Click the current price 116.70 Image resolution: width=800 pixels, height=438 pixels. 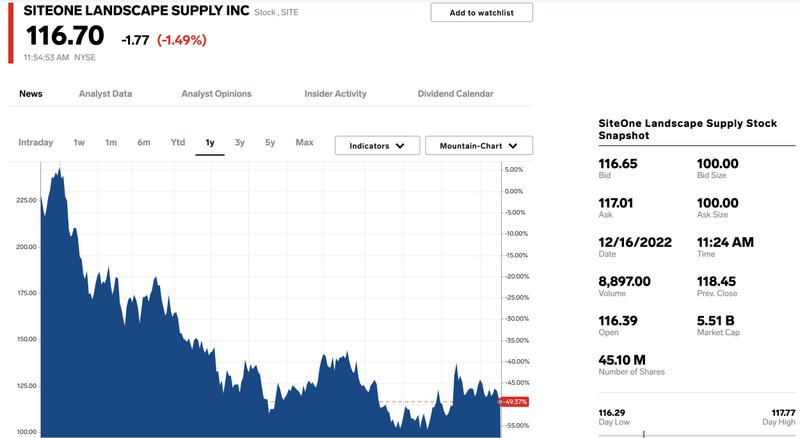pyautogui.click(x=65, y=36)
